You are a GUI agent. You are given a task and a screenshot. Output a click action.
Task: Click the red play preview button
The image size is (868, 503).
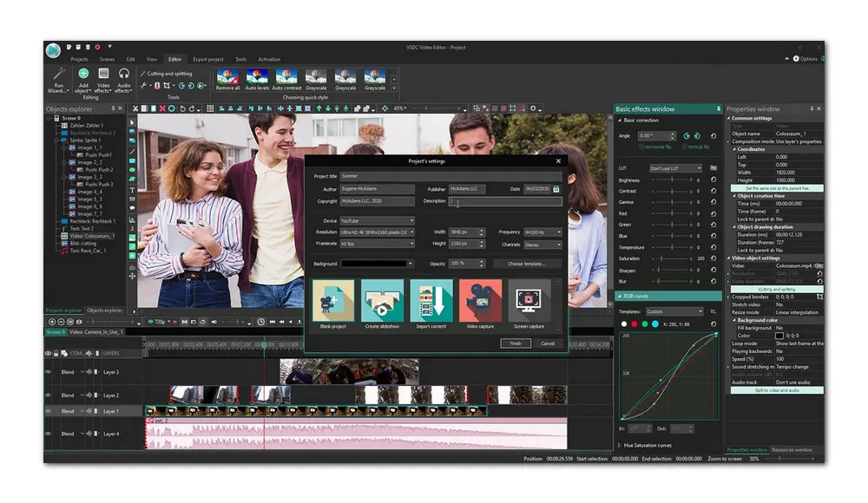175,322
